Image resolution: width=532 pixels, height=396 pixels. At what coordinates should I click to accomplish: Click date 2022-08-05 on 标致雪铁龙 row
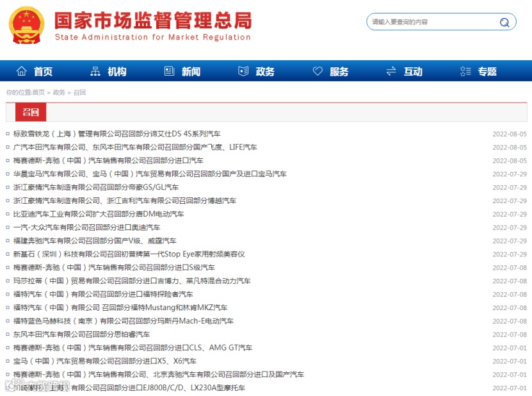click(x=510, y=134)
